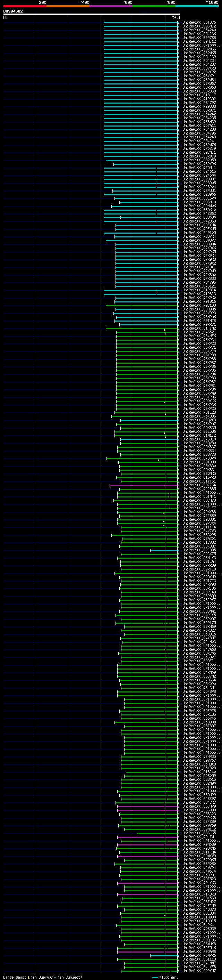
Task: Click hit label UniRef100_B6E5W6
Action: tap(199, 431)
